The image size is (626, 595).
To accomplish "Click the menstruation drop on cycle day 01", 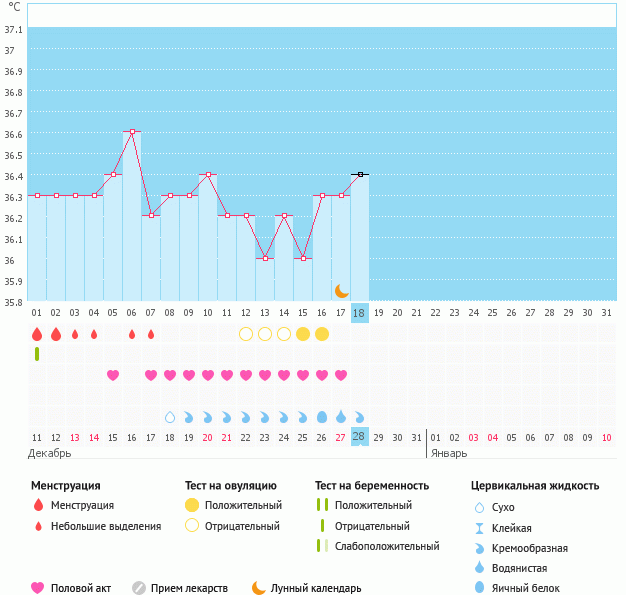I will 37,334.
